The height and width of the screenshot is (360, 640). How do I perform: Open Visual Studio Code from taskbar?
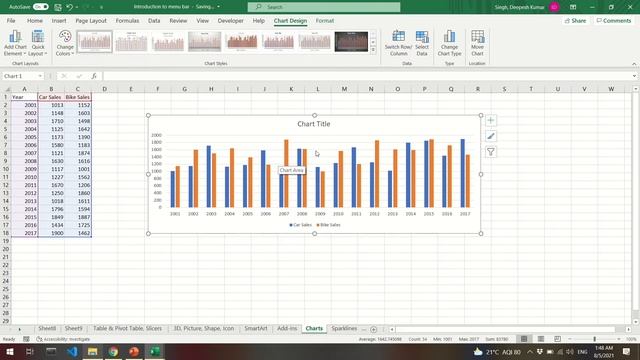point(72,351)
